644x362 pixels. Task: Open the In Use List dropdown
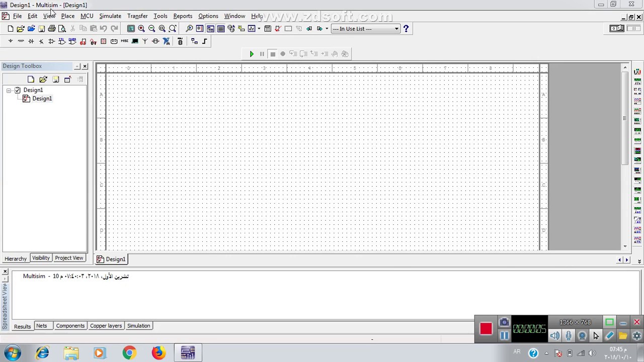(365, 29)
